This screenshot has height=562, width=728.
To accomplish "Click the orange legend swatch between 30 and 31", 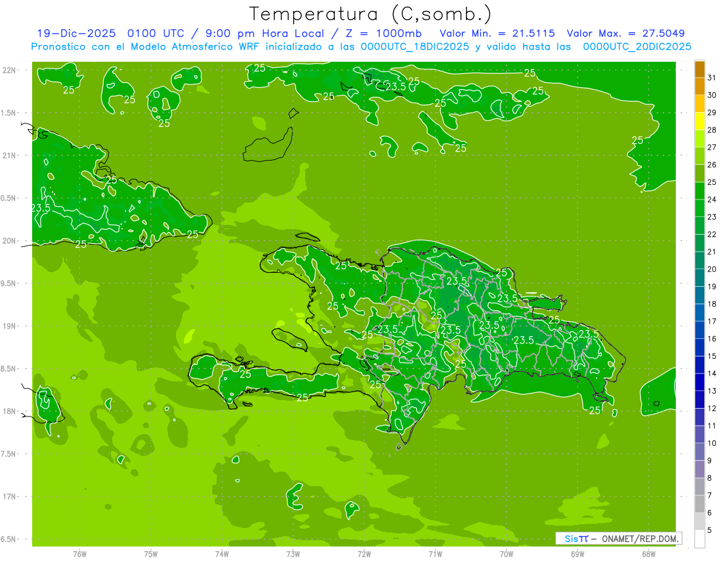I will tap(699, 86).
